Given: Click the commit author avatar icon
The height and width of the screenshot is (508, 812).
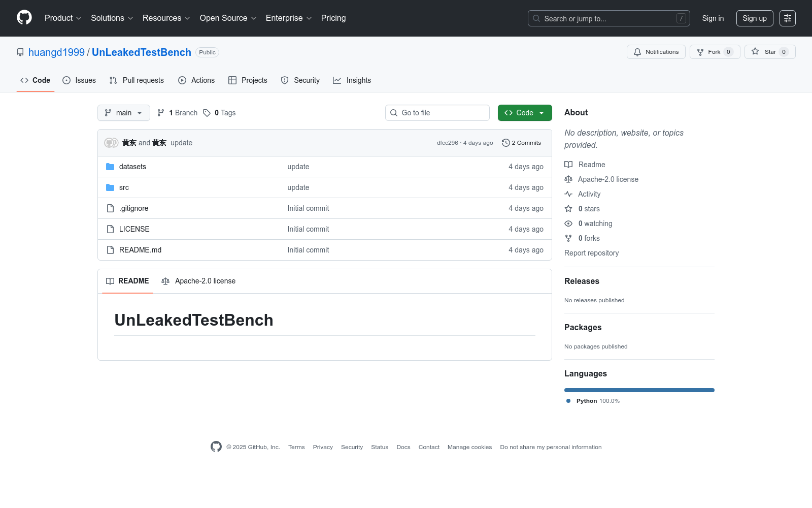Looking at the screenshot, I should point(111,143).
